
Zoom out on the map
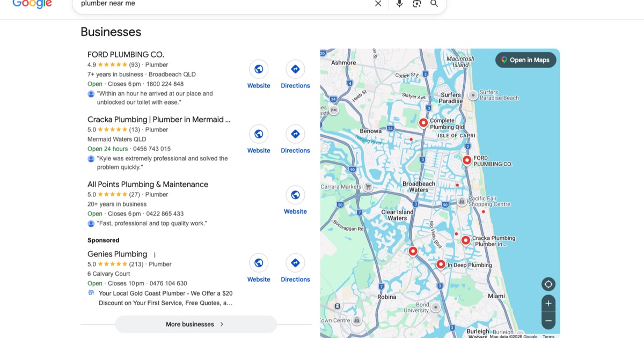pos(548,321)
